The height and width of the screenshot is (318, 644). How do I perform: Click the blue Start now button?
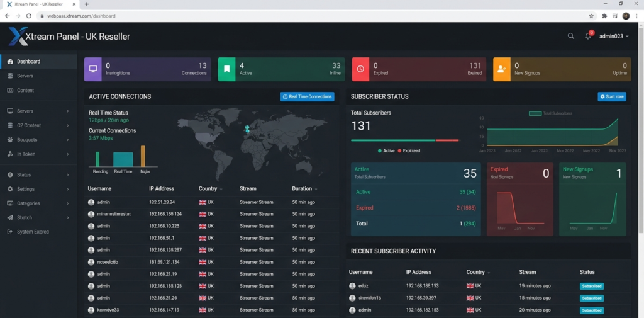pyautogui.click(x=612, y=97)
